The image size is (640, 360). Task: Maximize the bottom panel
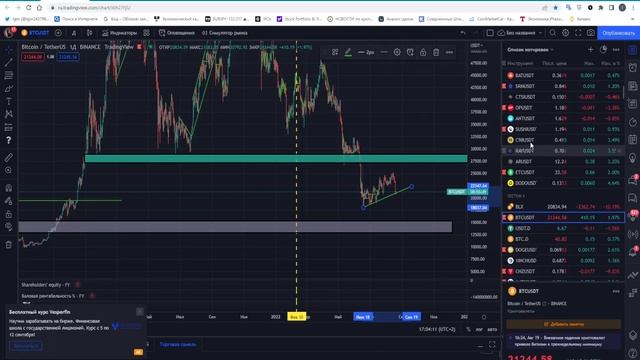[492, 345]
